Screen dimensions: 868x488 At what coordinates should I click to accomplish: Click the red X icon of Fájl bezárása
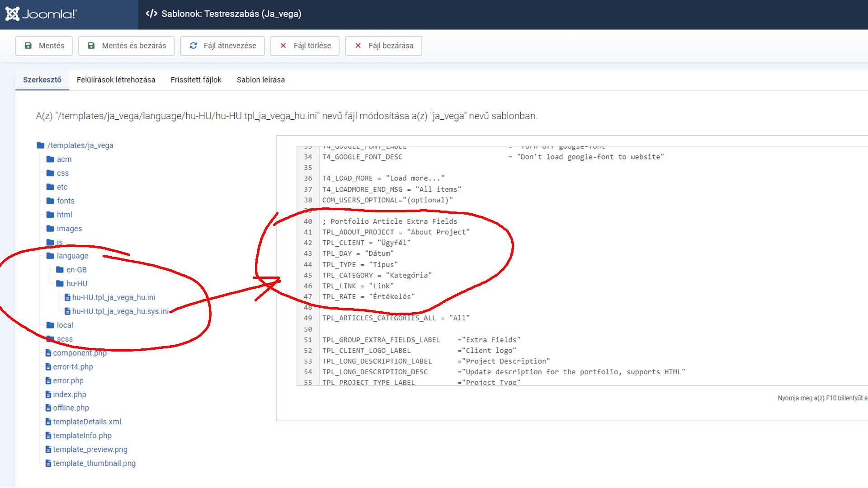click(358, 46)
